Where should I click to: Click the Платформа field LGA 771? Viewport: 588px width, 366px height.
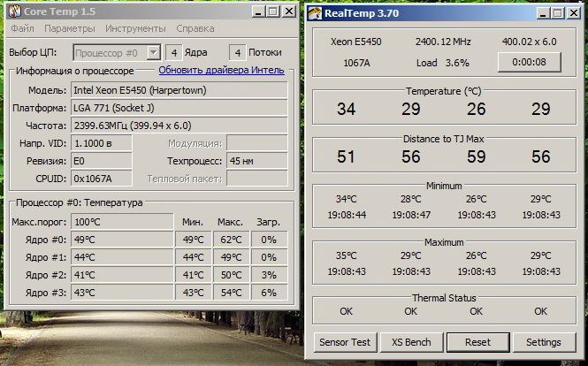click(179, 108)
